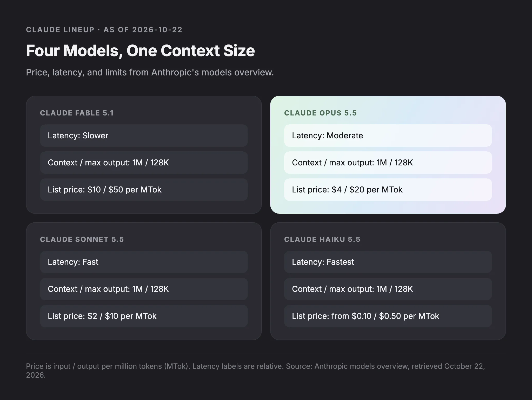
Task: Click the footnote about price per million tokens
Action: 256,371
